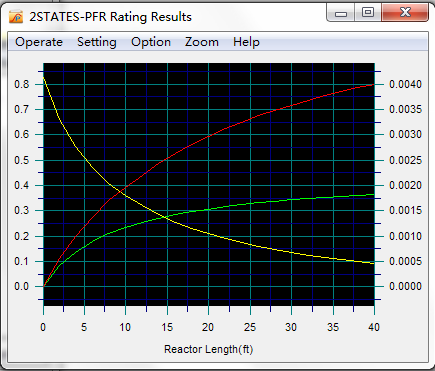
Task: Open the Help menu
Action: [246, 42]
